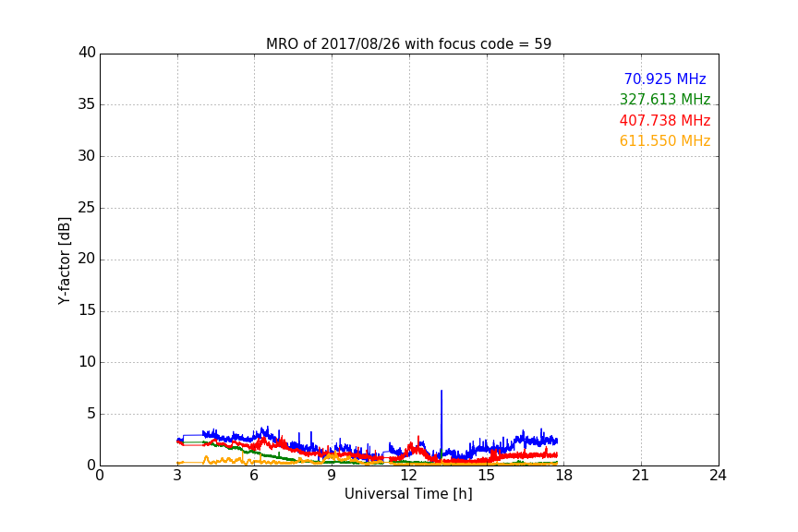Select the 70.925 MHz legend label
Image resolution: width=798 pixels, height=532 pixels.
(x=665, y=79)
